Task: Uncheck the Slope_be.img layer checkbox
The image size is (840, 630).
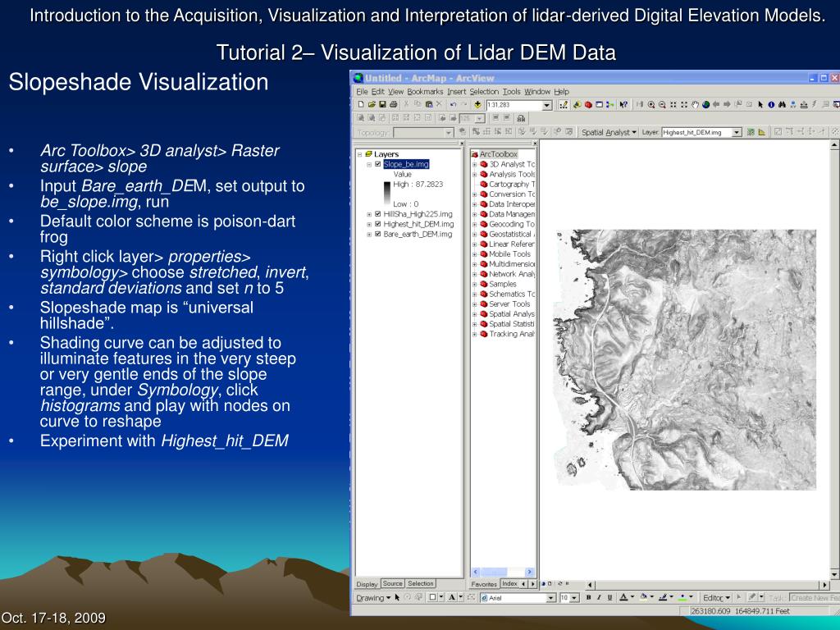Action: click(377, 164)
